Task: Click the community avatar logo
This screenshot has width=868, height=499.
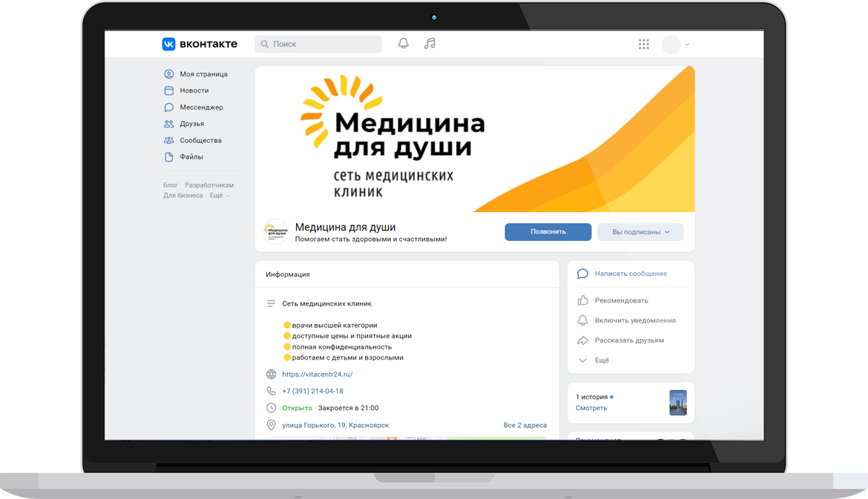Action: (276, 232)
